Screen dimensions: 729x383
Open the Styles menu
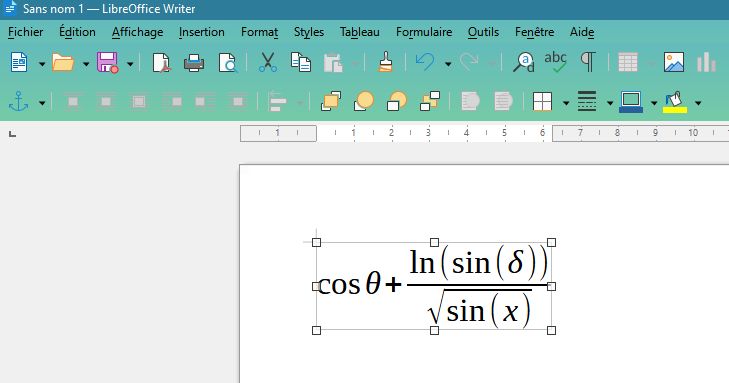click(309, 32)
